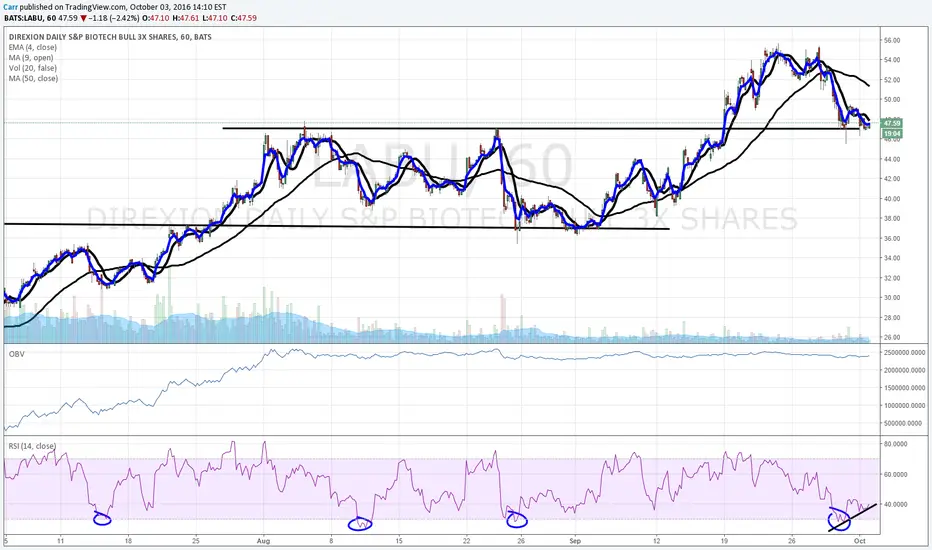Select the DIREXION DAILY S&P BIOTECH chart title
Viewport: 932px width, 550px height.
coord(110,37)
